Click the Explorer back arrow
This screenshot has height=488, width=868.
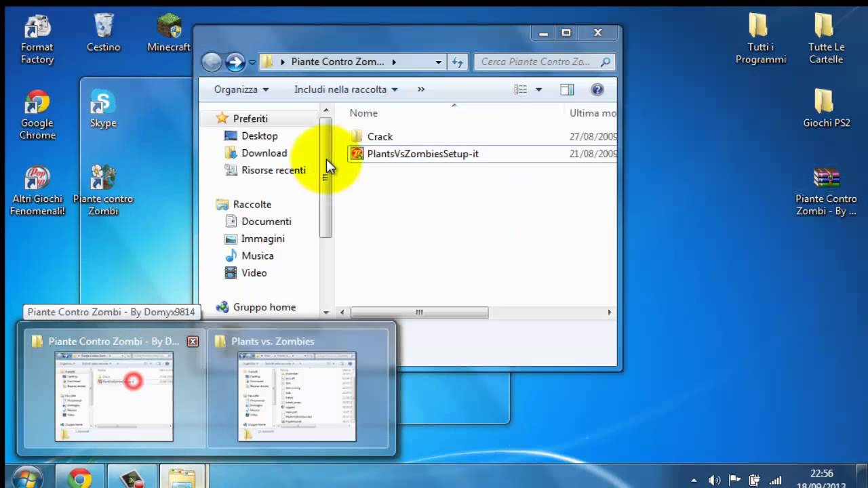(x=212, y=62)
